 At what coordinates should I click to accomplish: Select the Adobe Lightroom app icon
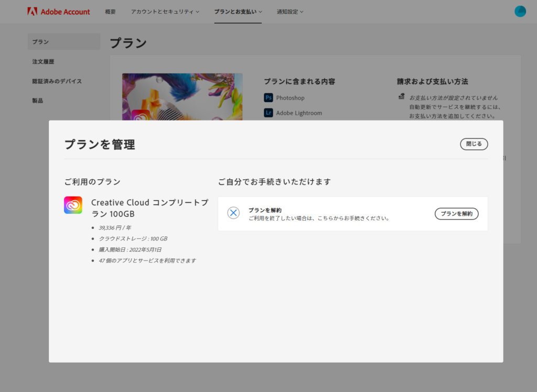[x=269, y=113]
